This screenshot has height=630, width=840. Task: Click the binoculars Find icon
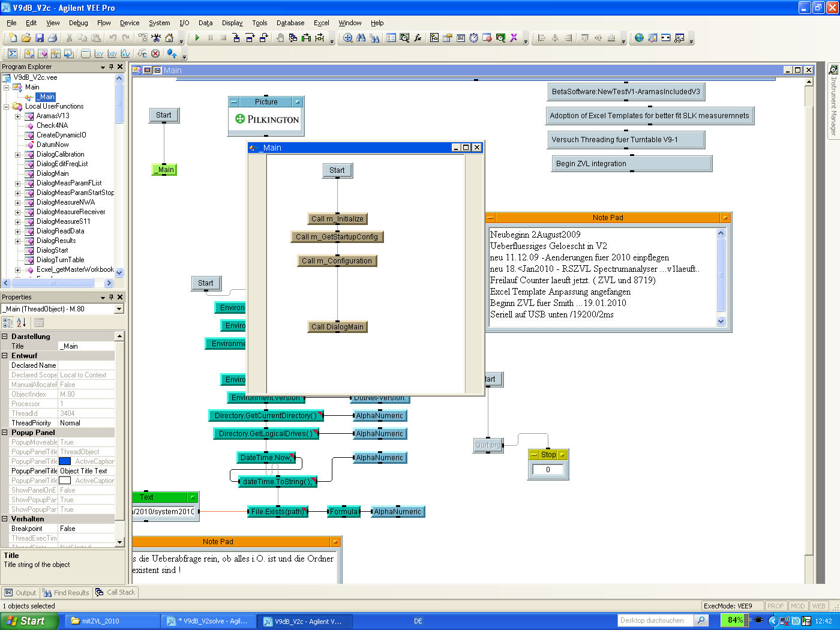tap(361, 38)
